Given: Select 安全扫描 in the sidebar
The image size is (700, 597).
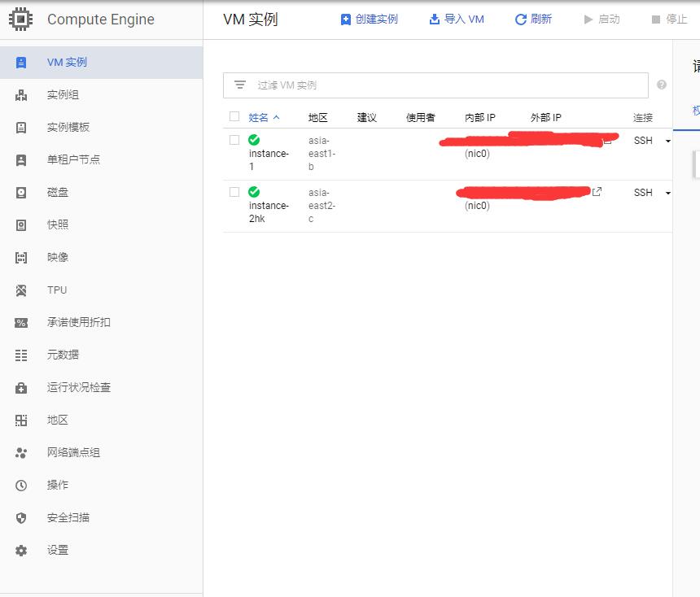Looking at the screenshot, I should tap(68, 517).
